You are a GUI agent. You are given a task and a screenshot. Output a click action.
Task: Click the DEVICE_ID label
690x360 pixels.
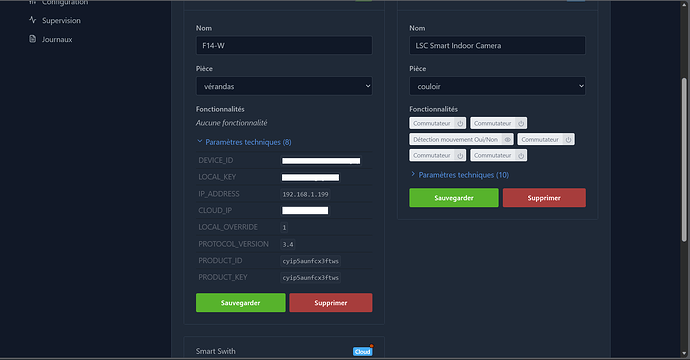click(x=216, y=161)
